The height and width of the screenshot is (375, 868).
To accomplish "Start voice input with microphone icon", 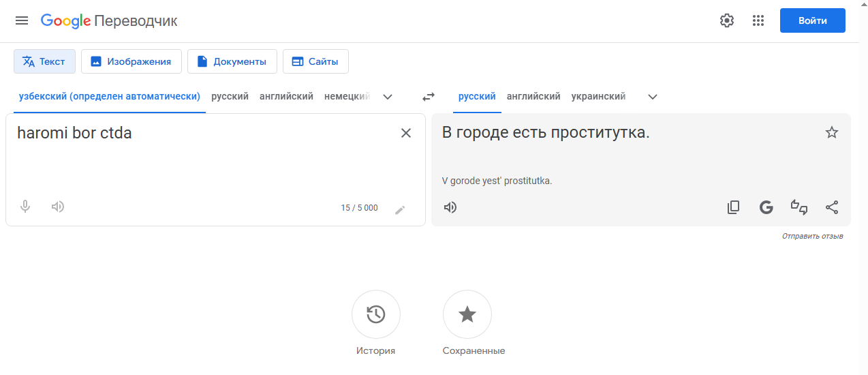I will tap(25, 207).
